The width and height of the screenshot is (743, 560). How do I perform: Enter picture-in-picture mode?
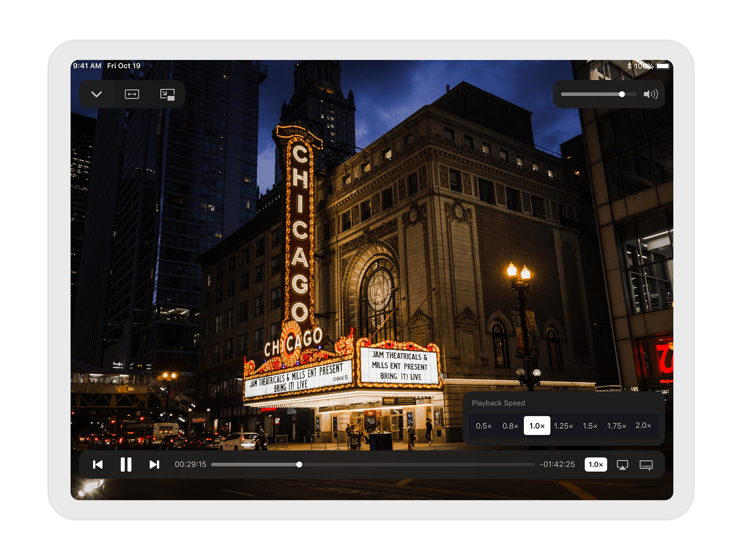coord(167,94)
